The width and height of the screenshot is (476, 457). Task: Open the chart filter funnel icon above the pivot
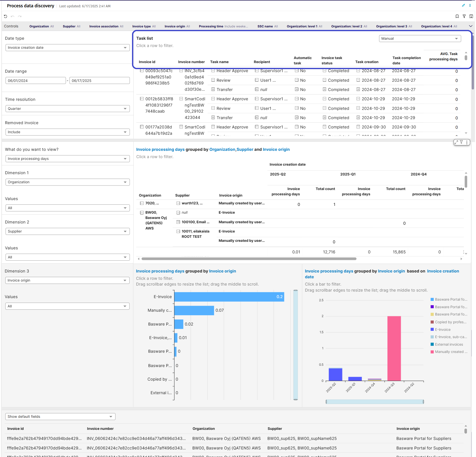point(462,142)
